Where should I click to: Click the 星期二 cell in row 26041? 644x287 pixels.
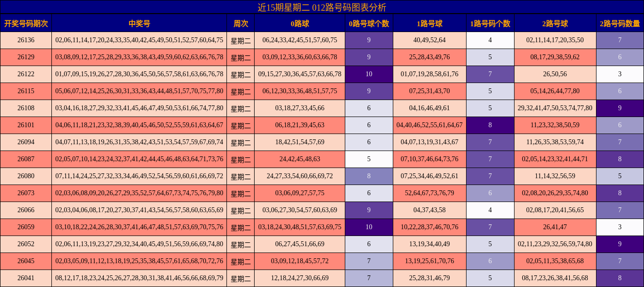coord(241,278)
